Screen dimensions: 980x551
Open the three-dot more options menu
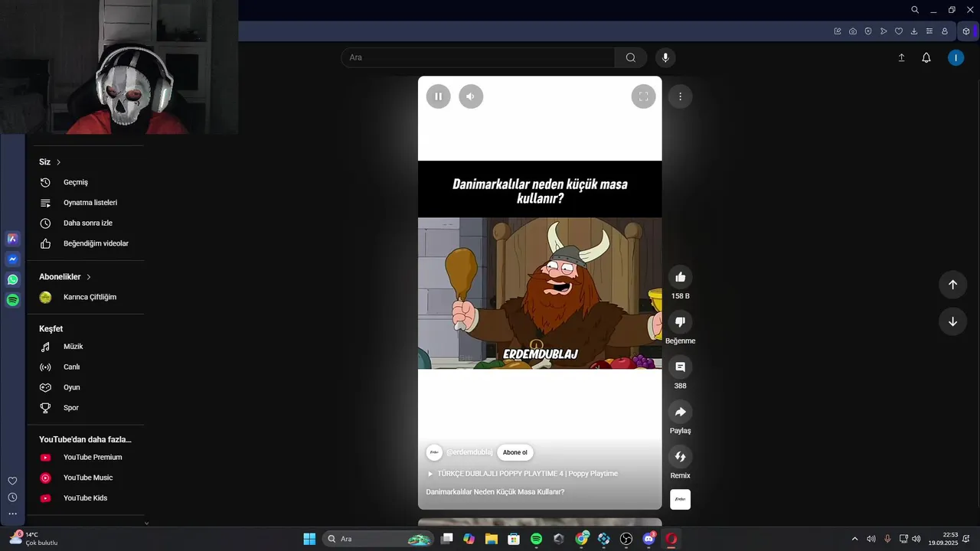coord(680,96)
